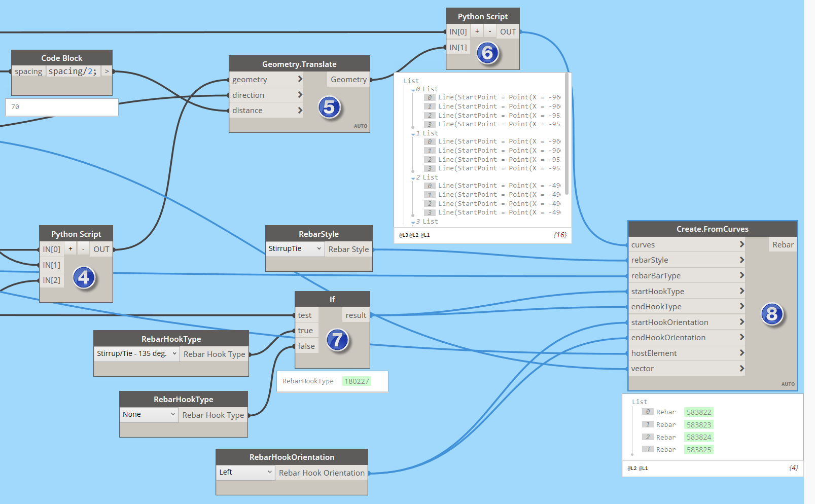This screenshot has height=504, width=815.
Task: Click the spacing input port on Code Block
Action: pos(28,71)
